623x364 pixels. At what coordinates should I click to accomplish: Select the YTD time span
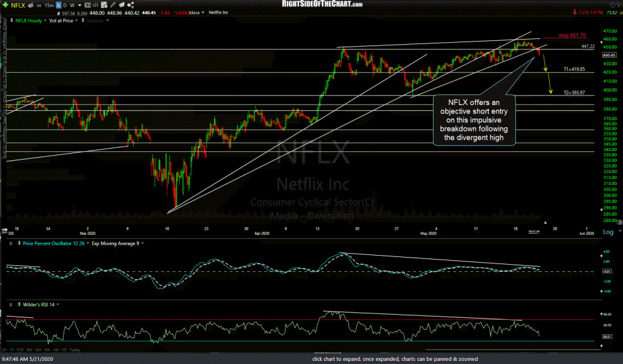point(20,350)
